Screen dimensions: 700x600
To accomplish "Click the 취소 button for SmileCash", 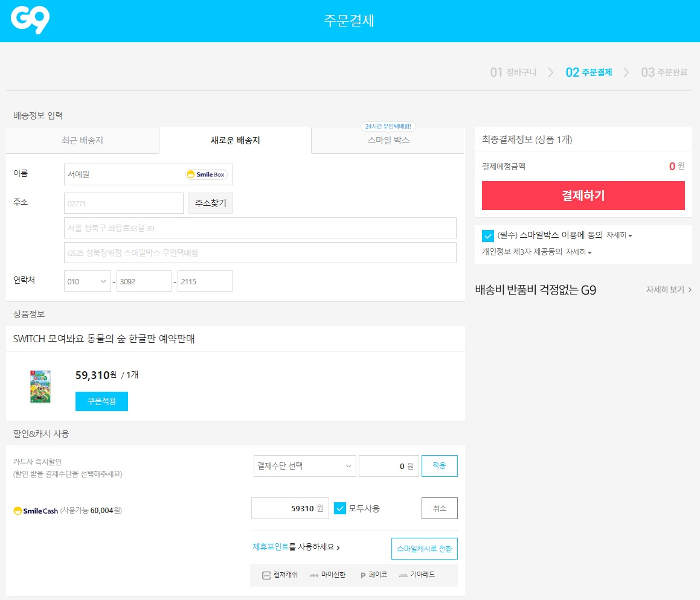I will [x=439, y=508].
